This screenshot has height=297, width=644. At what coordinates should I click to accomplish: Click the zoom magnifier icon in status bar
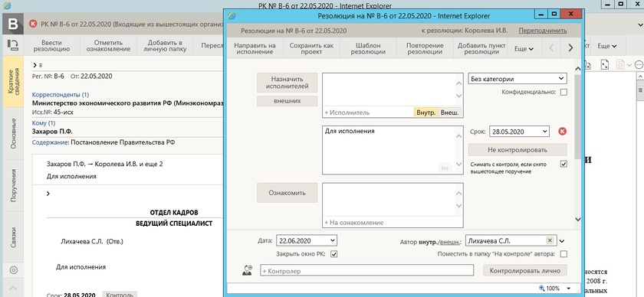click(542, 288)
